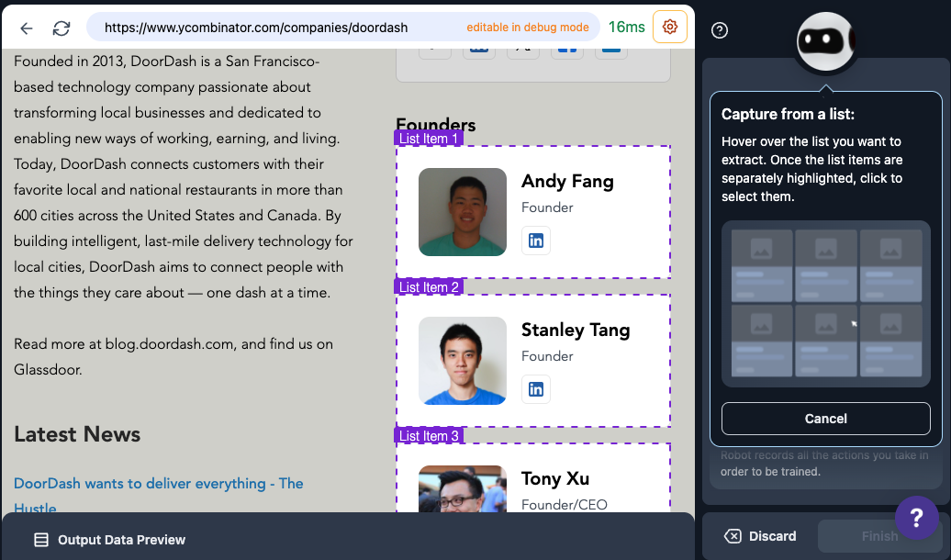
Task: Click the Discard X icon
Action: point(733,536)
